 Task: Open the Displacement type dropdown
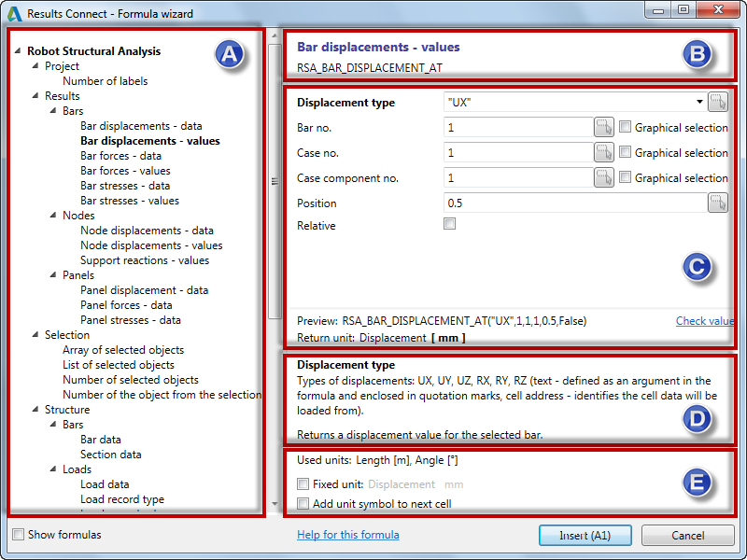(698, 102)
